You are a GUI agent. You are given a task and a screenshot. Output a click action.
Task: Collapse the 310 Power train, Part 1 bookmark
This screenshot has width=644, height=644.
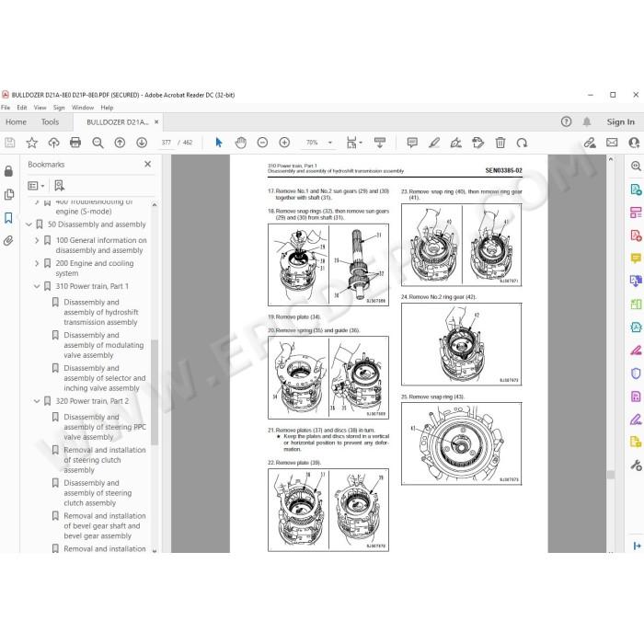(x=37, y=286)
